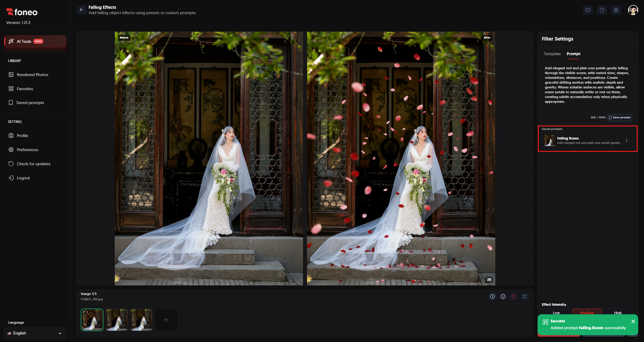Select the Prompt tab

point(573,54)
